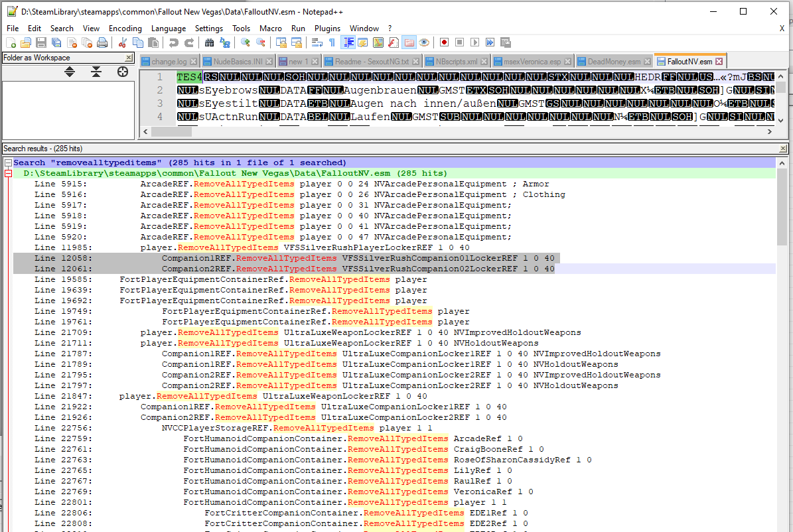Viewport: 793px width, 532px height.
Task: Open the File menu
Action: (13, 29)
